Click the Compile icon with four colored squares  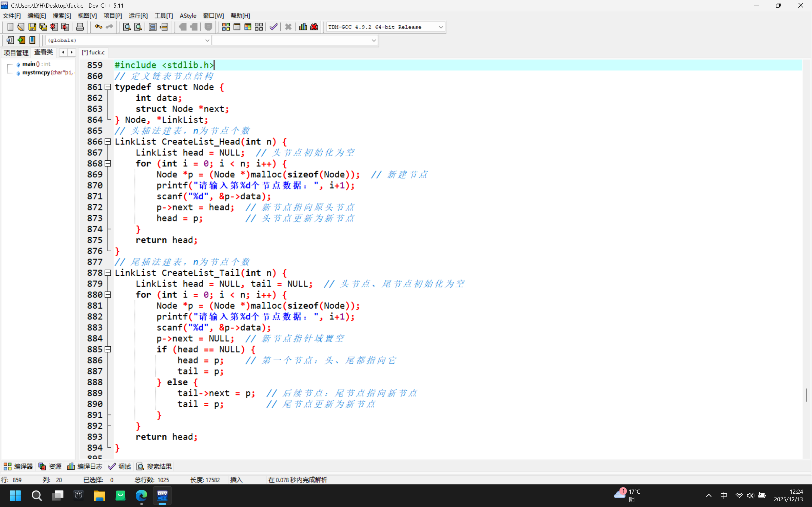[226, 27]
